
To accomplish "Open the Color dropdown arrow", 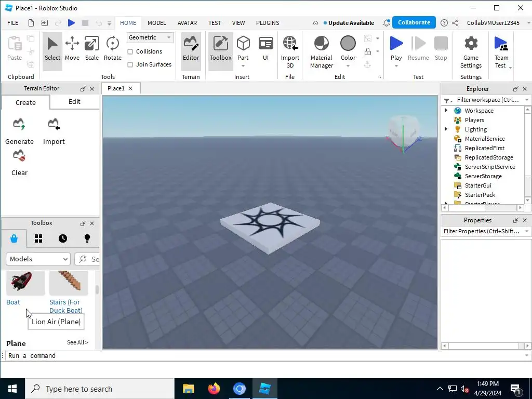I will [348, 66].
